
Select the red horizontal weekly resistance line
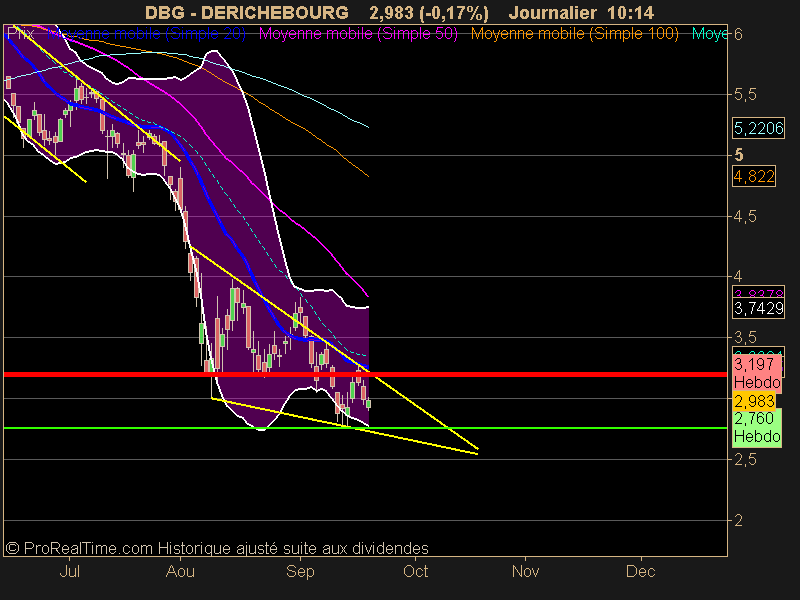(365, 374)
